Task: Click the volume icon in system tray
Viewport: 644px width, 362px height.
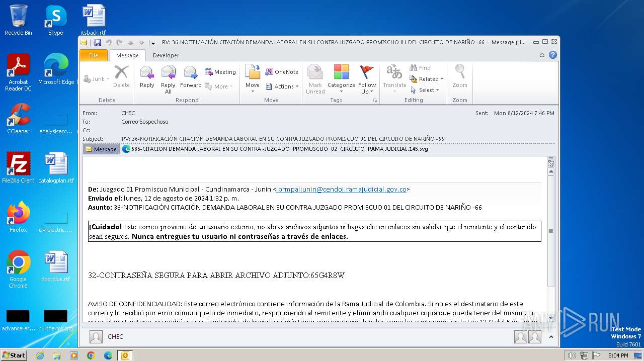Action: pos(572,355)
